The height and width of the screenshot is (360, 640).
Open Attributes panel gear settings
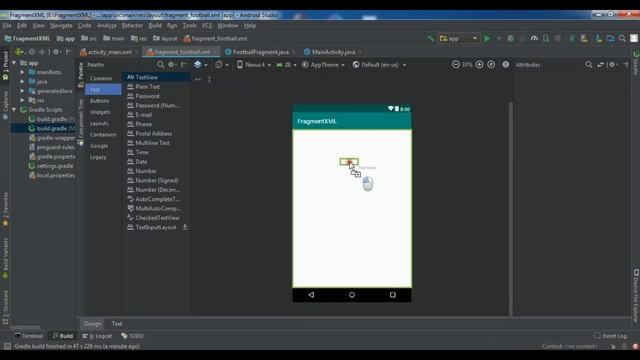[x=613, y=64]
